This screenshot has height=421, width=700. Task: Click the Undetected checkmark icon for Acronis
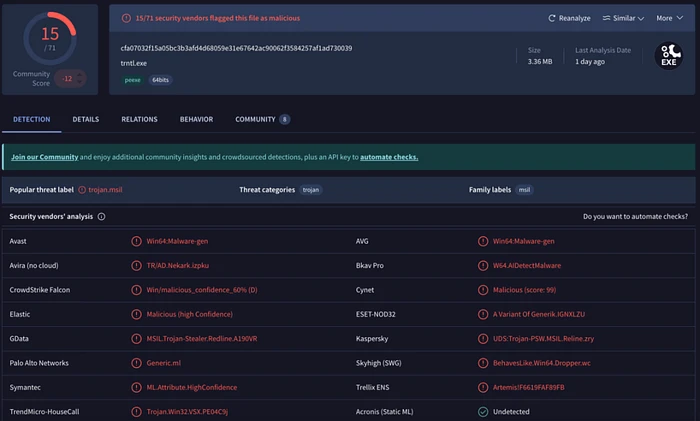click(x=483, y=411)
